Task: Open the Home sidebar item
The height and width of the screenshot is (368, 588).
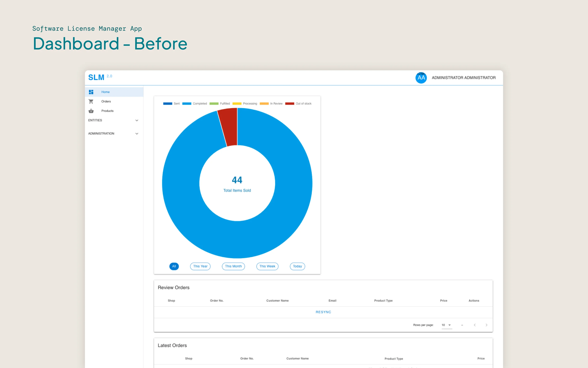Action: 114,92
